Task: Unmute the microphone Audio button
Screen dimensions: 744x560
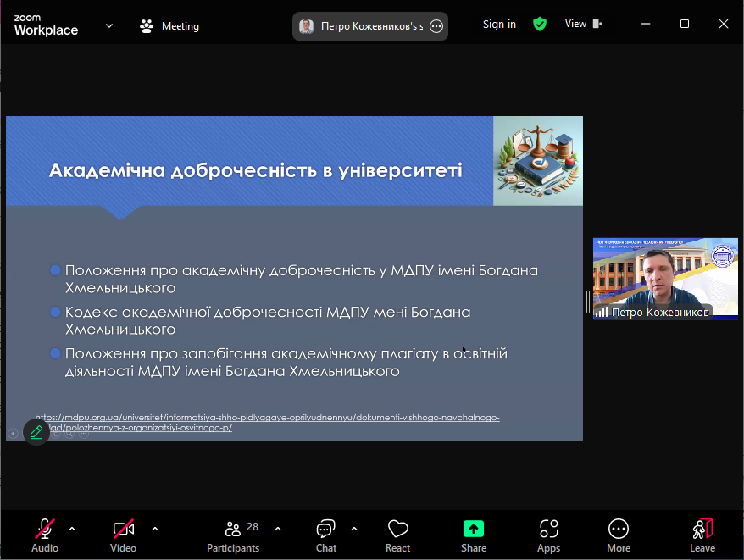Action: coord(45,535)
